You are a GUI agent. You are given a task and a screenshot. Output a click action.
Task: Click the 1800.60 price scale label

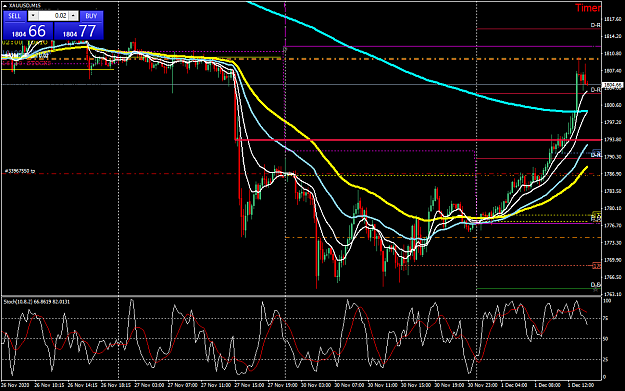613,105
